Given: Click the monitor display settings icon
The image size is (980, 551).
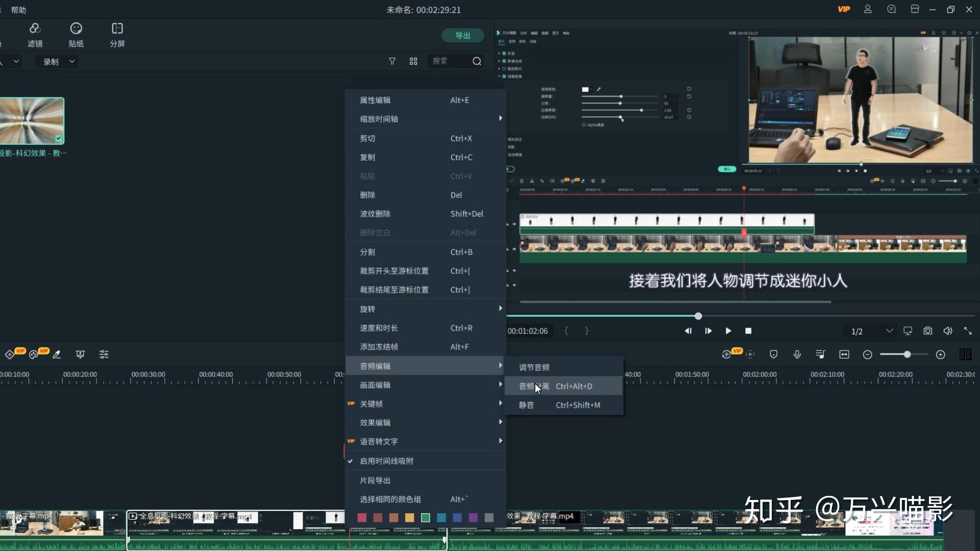Looking at the screenshot, I should point(908,331).
